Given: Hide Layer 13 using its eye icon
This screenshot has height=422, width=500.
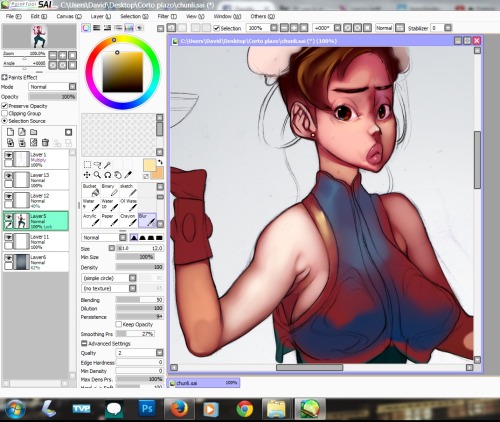Looking at the screenshot, I should (x=8, y=175).
